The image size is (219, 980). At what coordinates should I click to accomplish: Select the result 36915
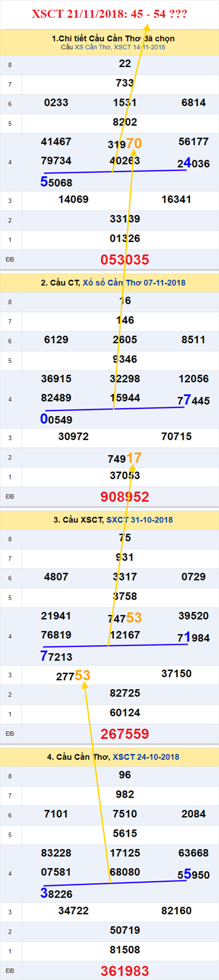(x=56, y=379)
